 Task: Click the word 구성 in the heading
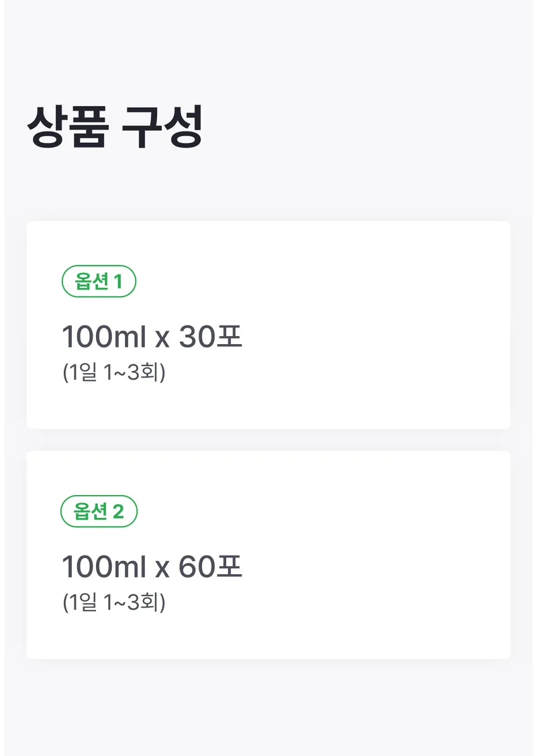point(162,127)
